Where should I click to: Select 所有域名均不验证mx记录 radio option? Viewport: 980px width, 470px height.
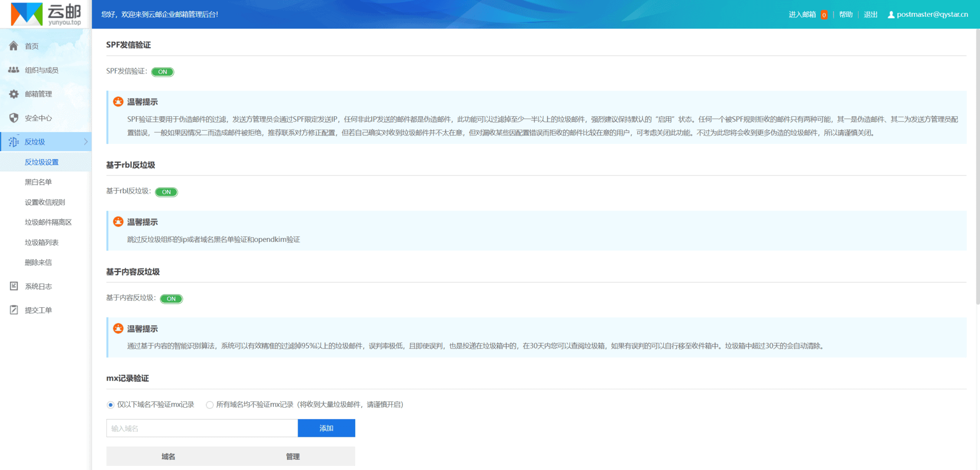[210, 405]
